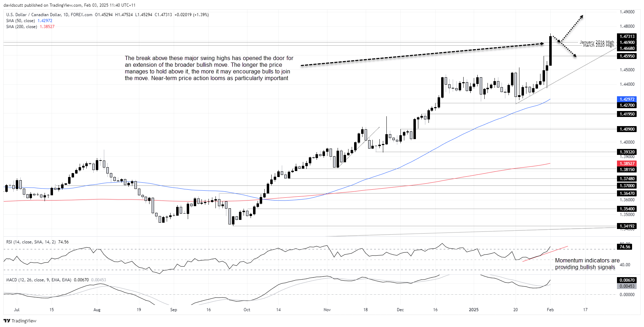Click the davidscutt published on TradingView.com header
644x327 pixels.
pyautogui.click(x=69, y=5)
